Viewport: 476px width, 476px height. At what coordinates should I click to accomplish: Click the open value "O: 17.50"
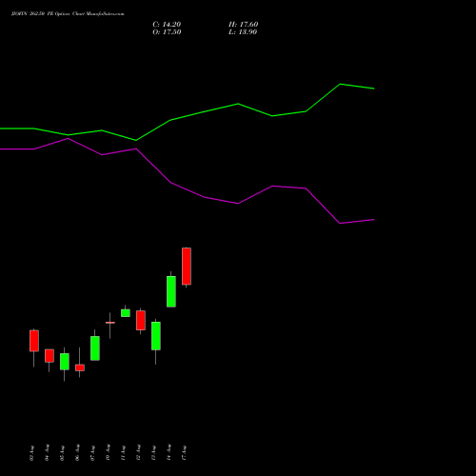pyautogui.click(x=167, y=32)
